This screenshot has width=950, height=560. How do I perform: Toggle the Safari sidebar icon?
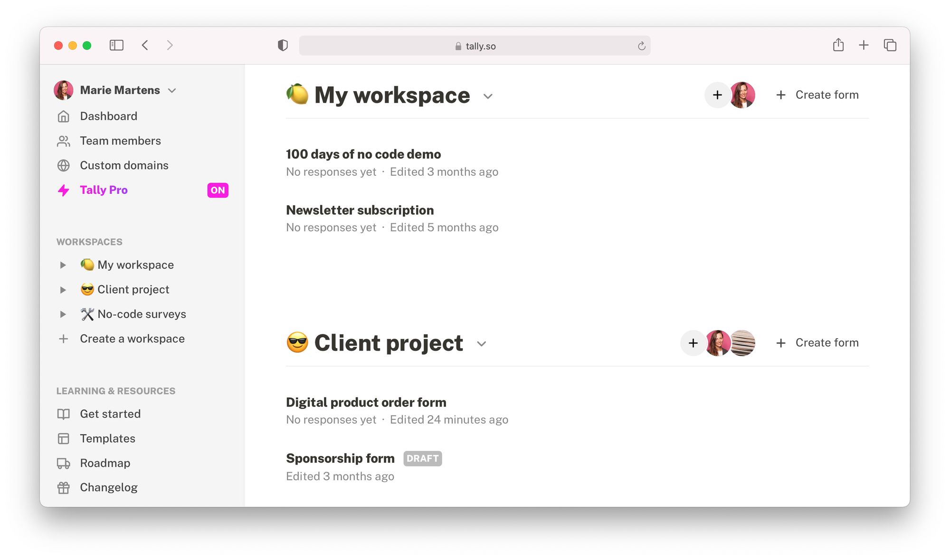tap(116, 45)
